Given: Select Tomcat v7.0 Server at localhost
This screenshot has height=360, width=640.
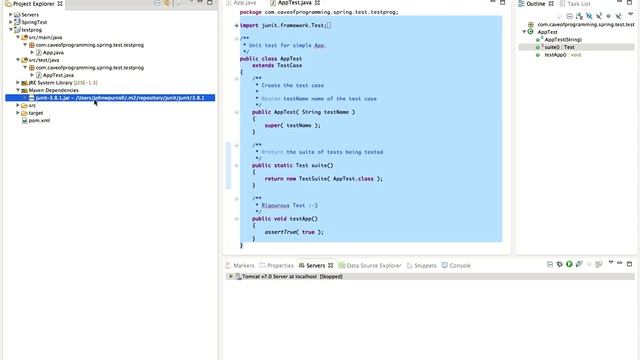Looking at the screenshot, I should coord(430,276).
